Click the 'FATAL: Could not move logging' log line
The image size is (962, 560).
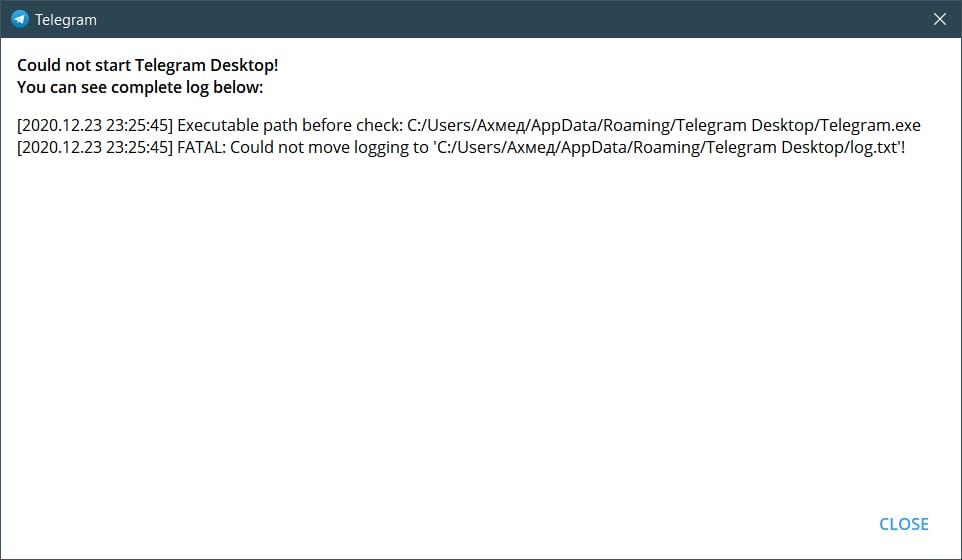tap(461, 148)
